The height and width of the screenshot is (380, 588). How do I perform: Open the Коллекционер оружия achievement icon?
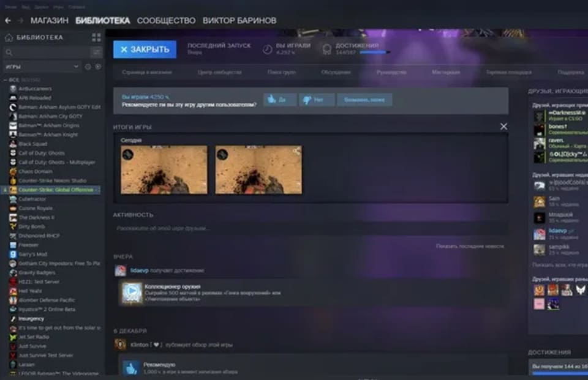pyautogui.click(x=132, y=292)
